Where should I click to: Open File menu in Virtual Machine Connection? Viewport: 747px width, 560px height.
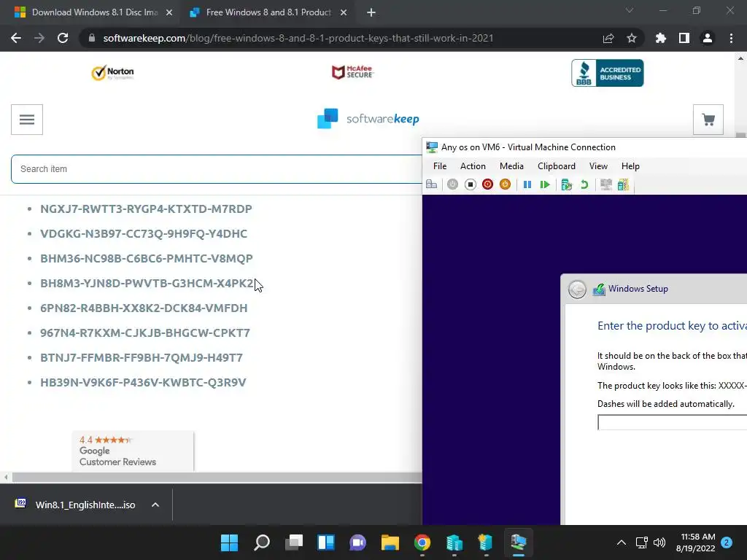pos(440,166)
